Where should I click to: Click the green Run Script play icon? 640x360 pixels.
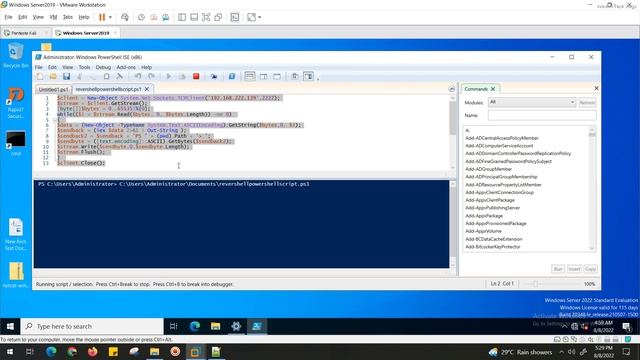click(x=169, y=76)
